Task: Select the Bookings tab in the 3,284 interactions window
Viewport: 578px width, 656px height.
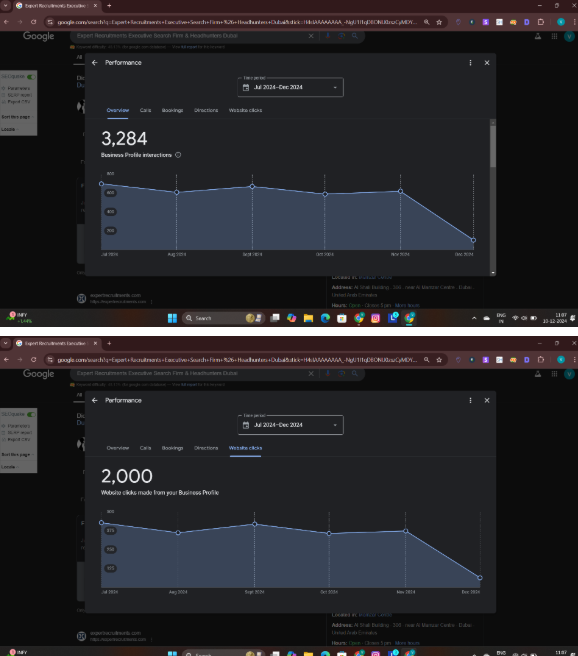Action: point(172,110)
